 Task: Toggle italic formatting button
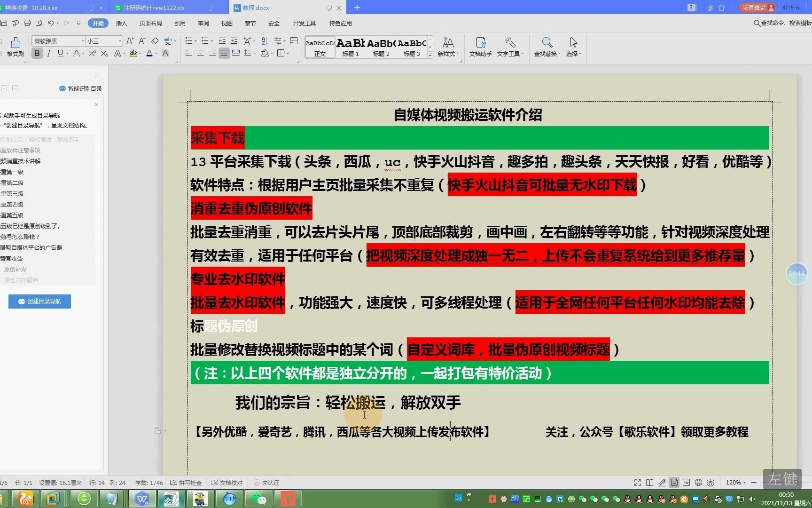[48, 54]
